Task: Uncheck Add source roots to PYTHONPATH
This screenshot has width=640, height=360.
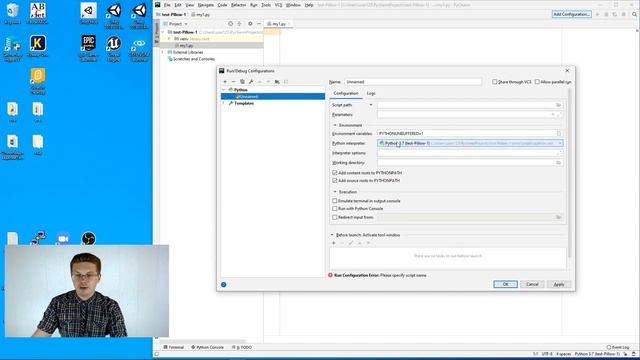Action: [x=335, y=180]
